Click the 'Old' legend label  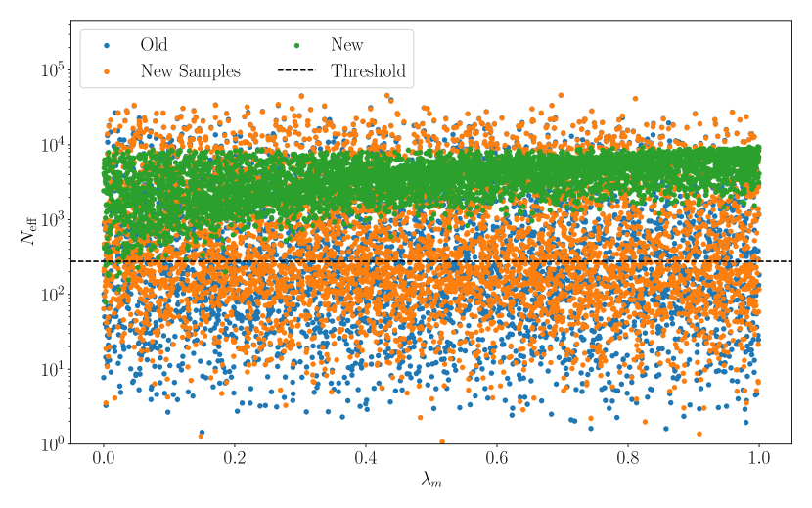[154, 45]
